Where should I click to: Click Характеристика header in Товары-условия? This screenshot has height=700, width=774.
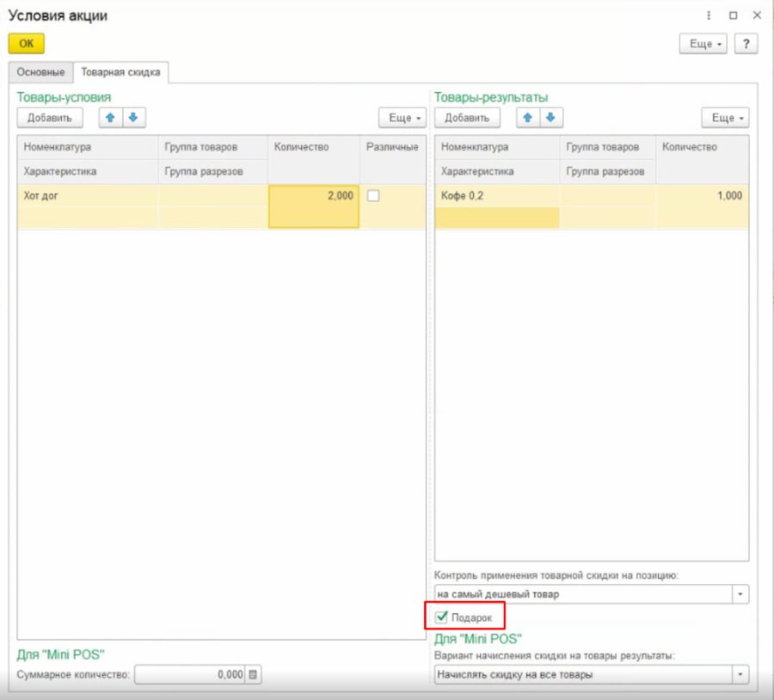point(88,172)
